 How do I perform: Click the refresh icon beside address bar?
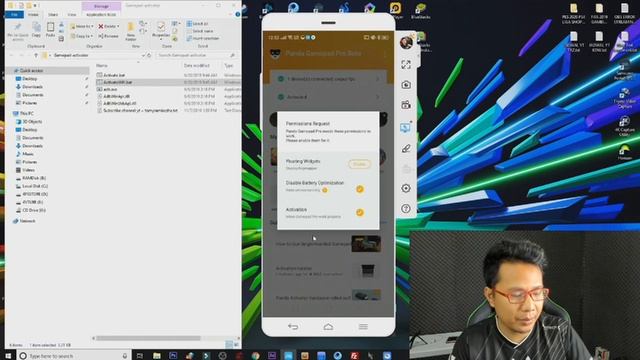[149, 55]
